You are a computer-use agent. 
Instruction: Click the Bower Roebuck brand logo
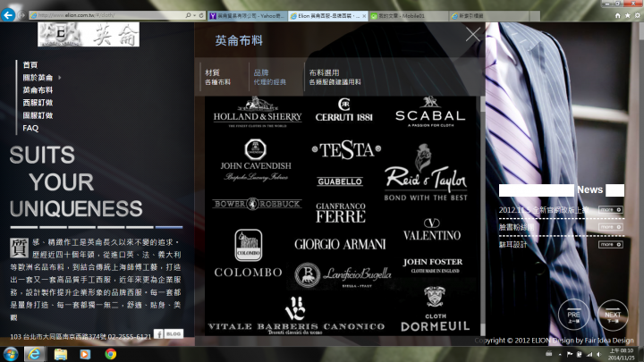[x=257, y=204]
